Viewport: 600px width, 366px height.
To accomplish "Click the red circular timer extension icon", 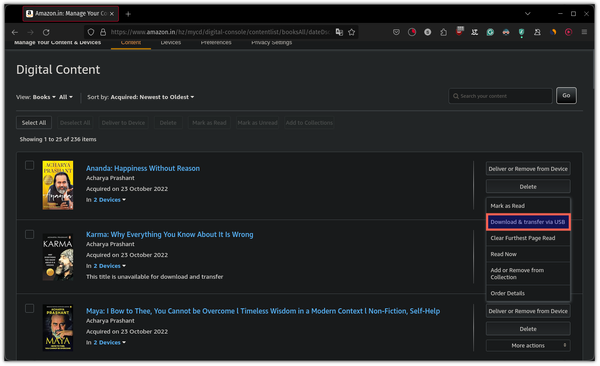I will [412, 32].
